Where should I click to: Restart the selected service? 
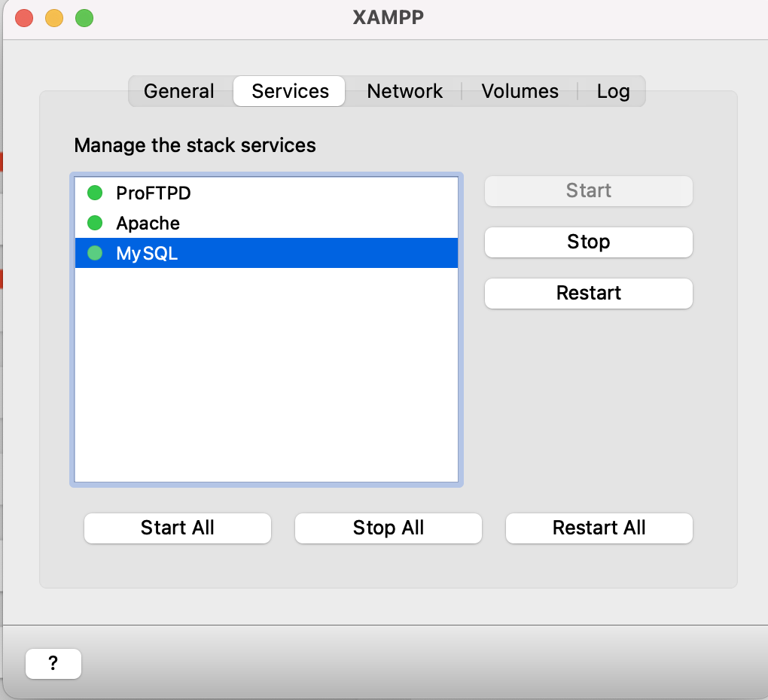click(589, 294)
